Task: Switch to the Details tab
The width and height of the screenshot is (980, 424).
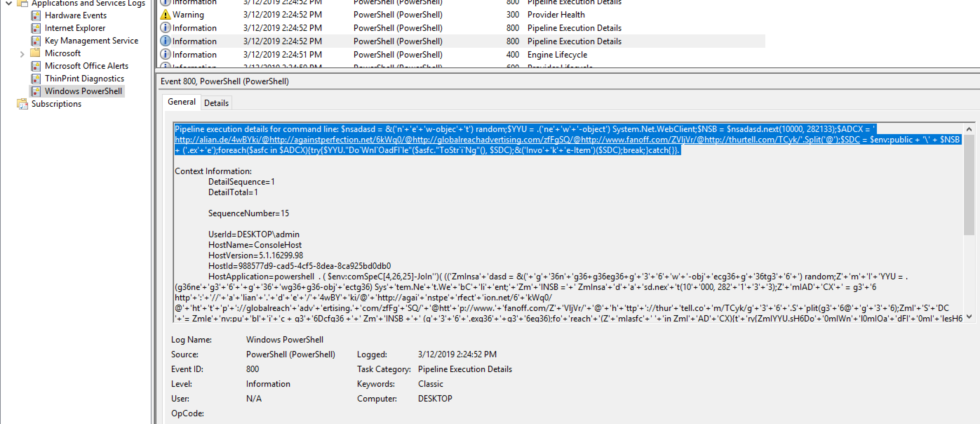Action: 216,103
